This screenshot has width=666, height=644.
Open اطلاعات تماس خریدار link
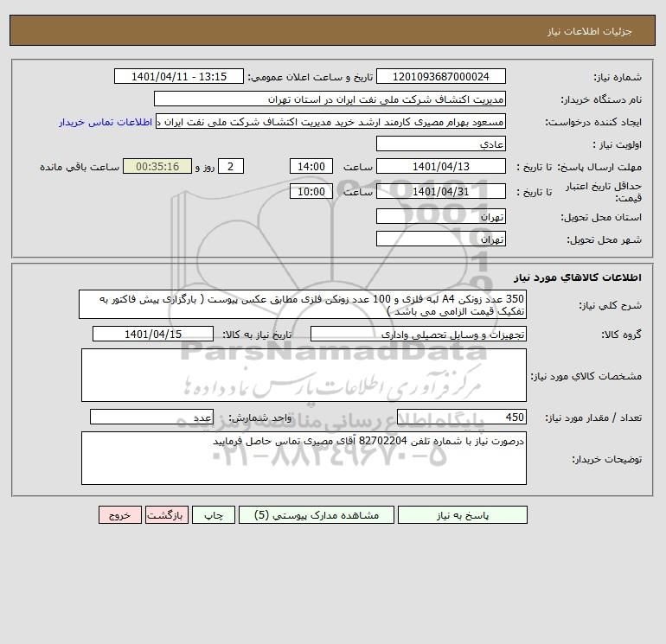pyautogui.click(x=106, y=122)
